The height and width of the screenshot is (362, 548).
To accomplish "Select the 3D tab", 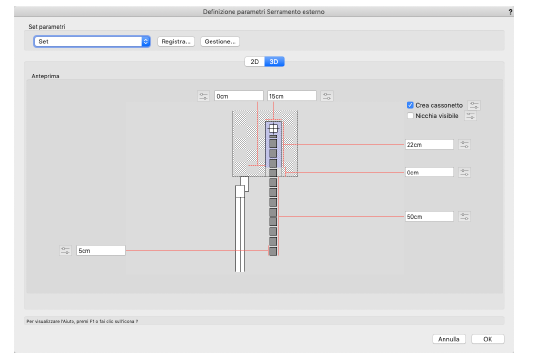I will (274, 61).
